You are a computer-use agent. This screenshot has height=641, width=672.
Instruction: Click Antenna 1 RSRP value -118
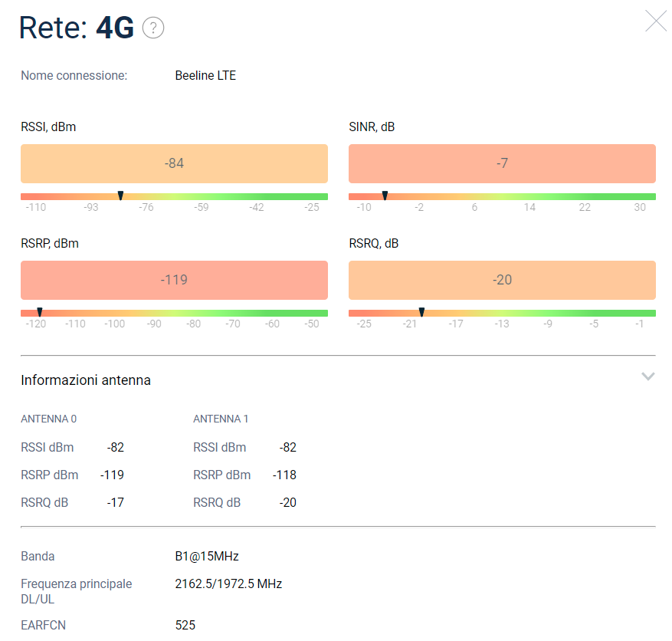(x=284, y=475)
